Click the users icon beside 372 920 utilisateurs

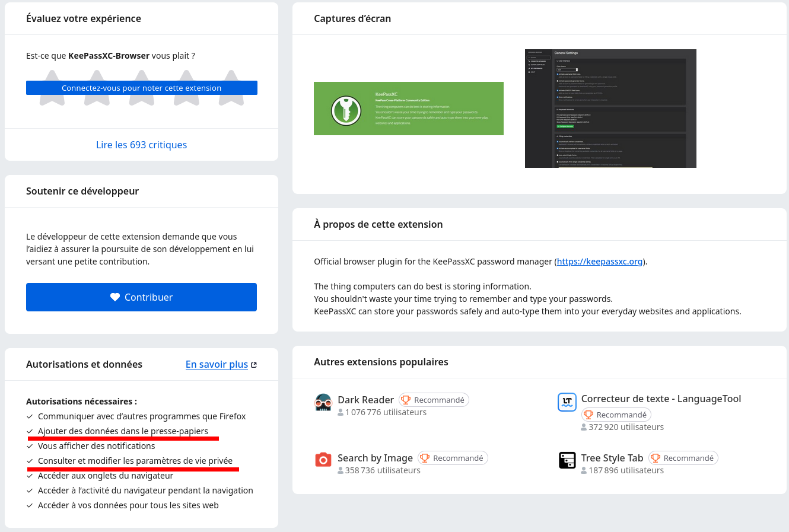pos(584,427)
